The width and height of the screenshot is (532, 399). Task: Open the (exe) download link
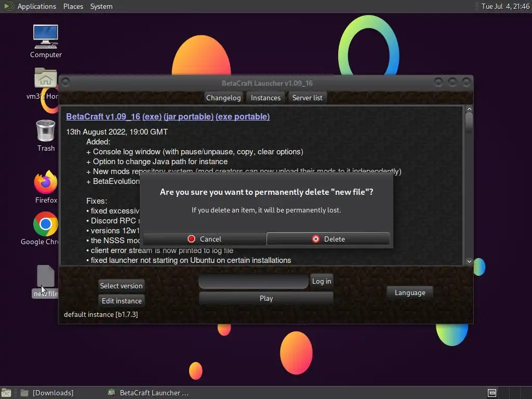152,116
